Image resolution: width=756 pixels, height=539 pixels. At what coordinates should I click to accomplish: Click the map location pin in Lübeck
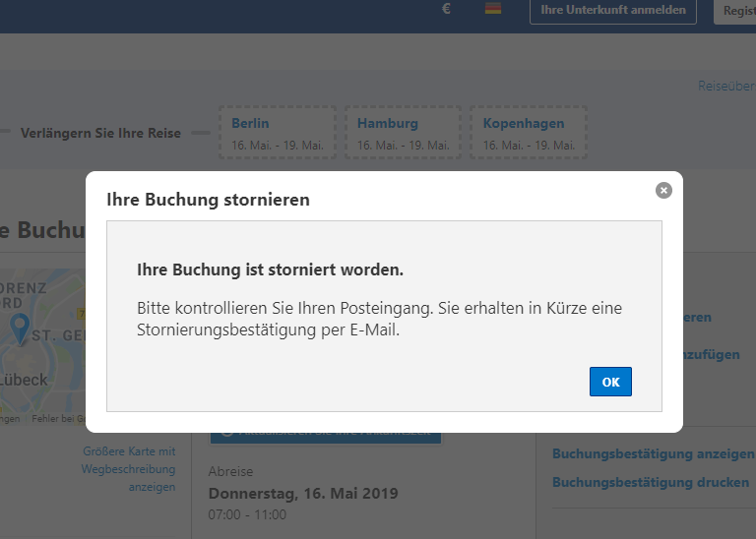pos(20,329)
